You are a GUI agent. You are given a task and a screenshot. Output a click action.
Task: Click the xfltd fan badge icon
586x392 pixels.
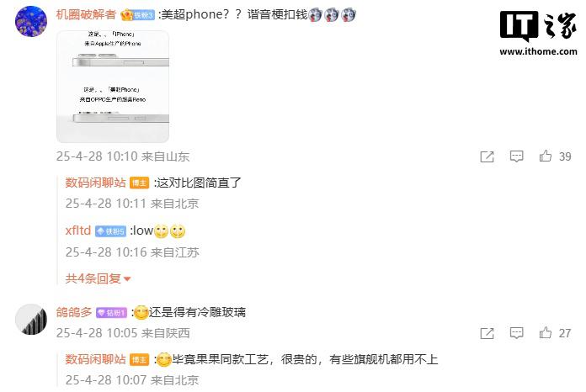tap(110, 231)
